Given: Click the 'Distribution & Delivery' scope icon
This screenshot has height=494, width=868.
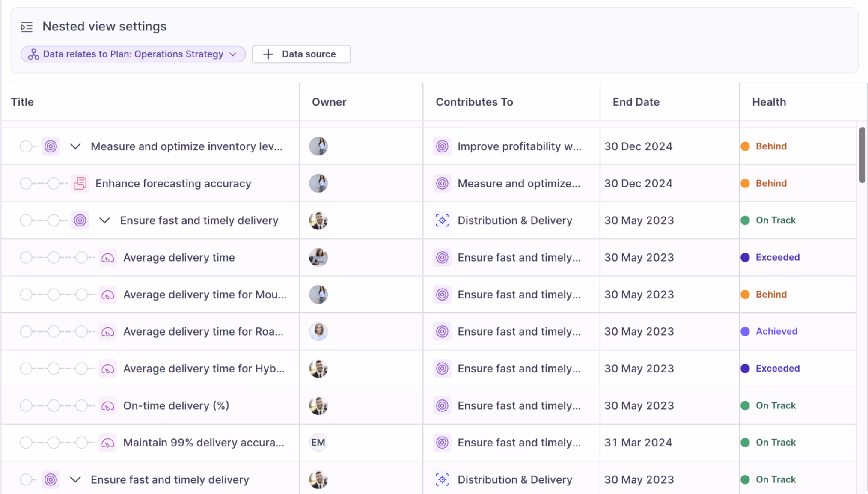Looking at the screenshot, I should (x=442, y=220).
